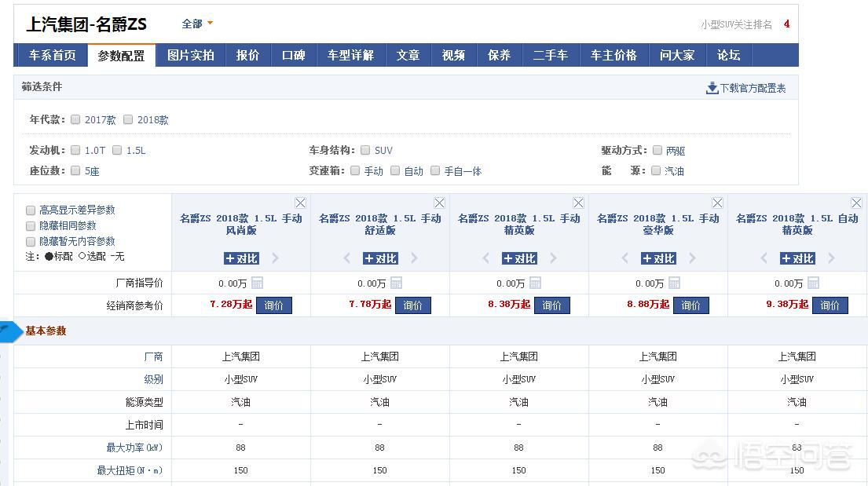Open price calculator icon for 手动 精英版

coord(535,283)
